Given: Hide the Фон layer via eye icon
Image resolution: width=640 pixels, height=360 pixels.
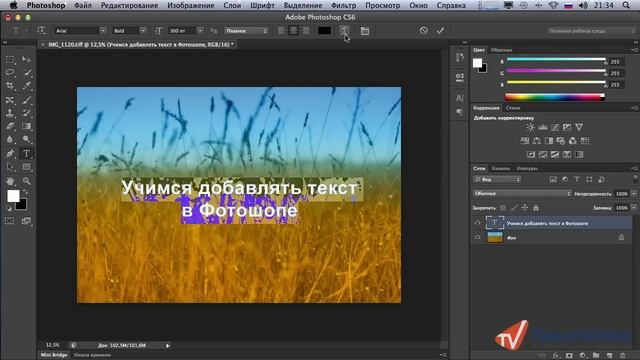Looking at the screenshot, I should coord(477,237).
